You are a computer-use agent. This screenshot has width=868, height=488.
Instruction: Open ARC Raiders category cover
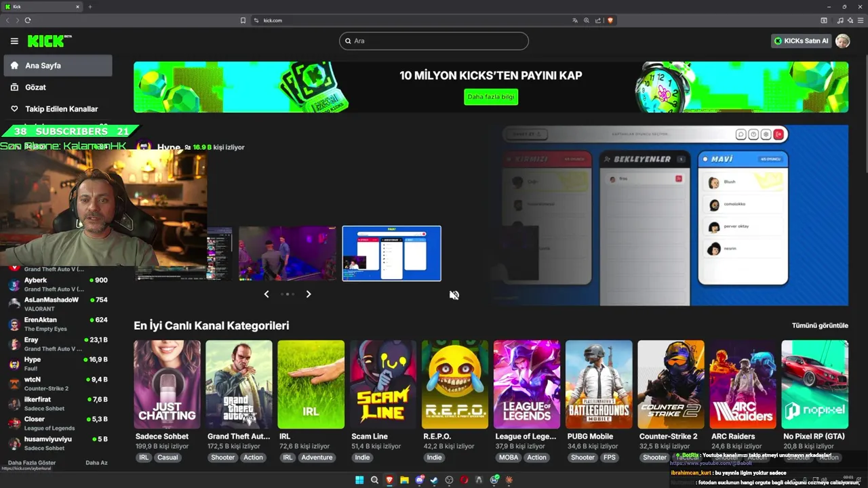point(743,384)
